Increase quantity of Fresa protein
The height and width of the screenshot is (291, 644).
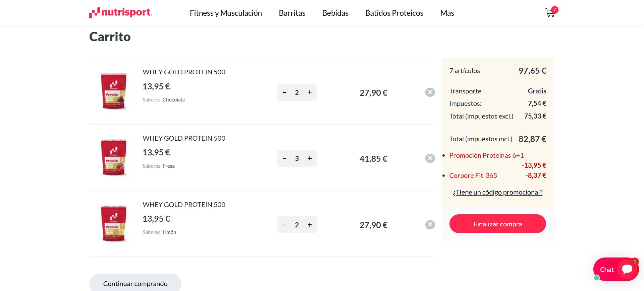click(310, 158)
